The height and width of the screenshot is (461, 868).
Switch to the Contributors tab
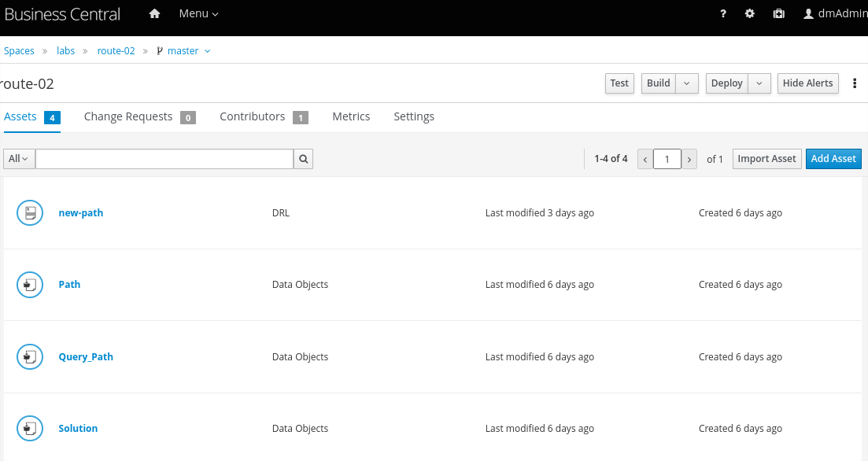252,116
